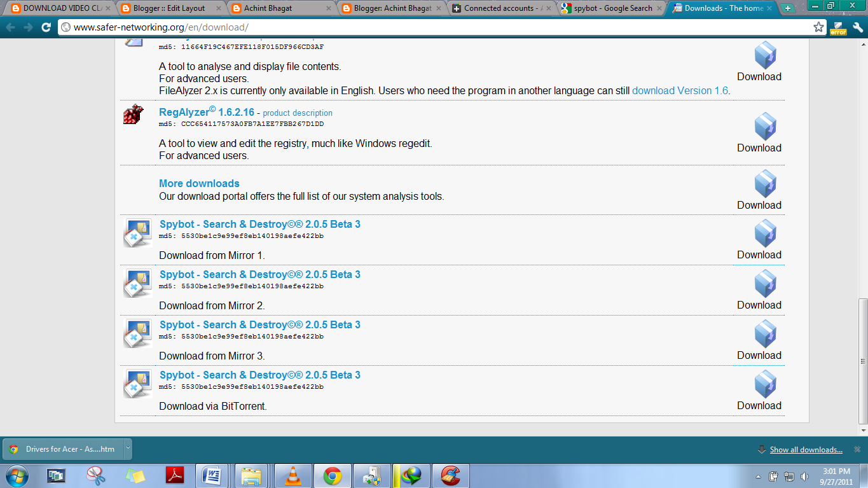The width and height of the screenshot is (868, 488).
Task: Launch VLC media player from taskbar
Action: click(293, 475)
